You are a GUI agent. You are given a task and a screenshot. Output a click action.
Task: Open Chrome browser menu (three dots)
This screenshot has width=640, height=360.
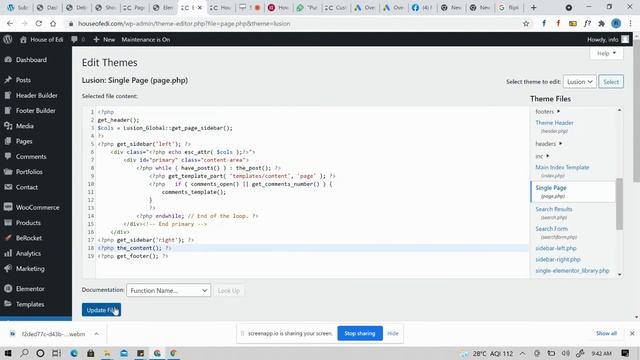point(631,24)
